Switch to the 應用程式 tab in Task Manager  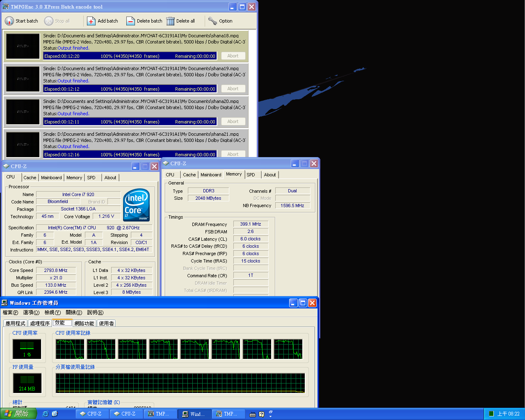point(15,323)
